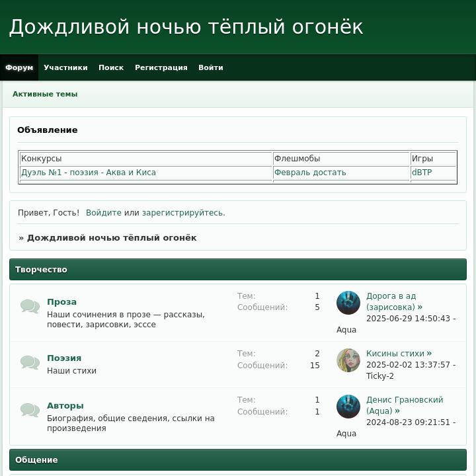Screen dimensions: 476x476
Task: Open the Дуэль №1 поэзия contest link
Action: 89,173
